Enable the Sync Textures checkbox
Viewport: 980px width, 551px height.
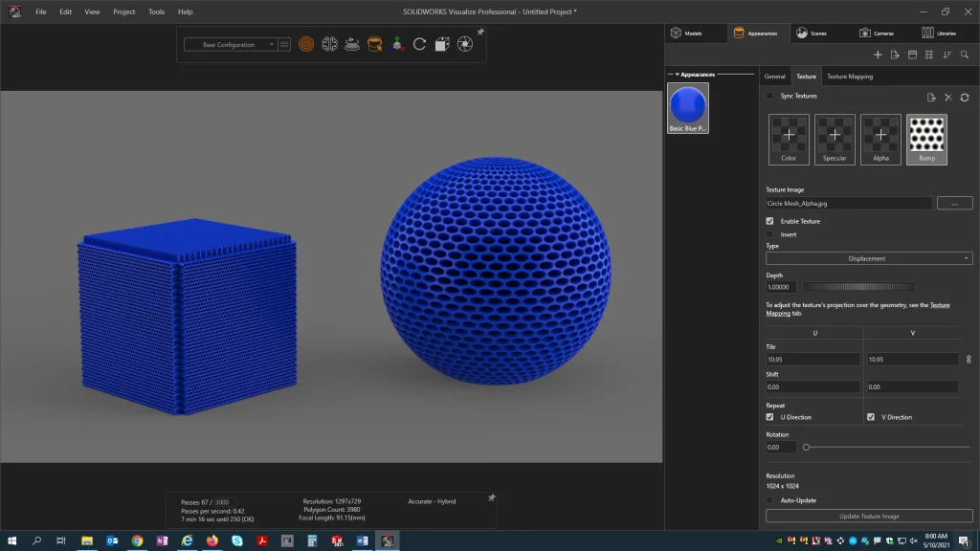pyautogui.click(x=770, y=96)
